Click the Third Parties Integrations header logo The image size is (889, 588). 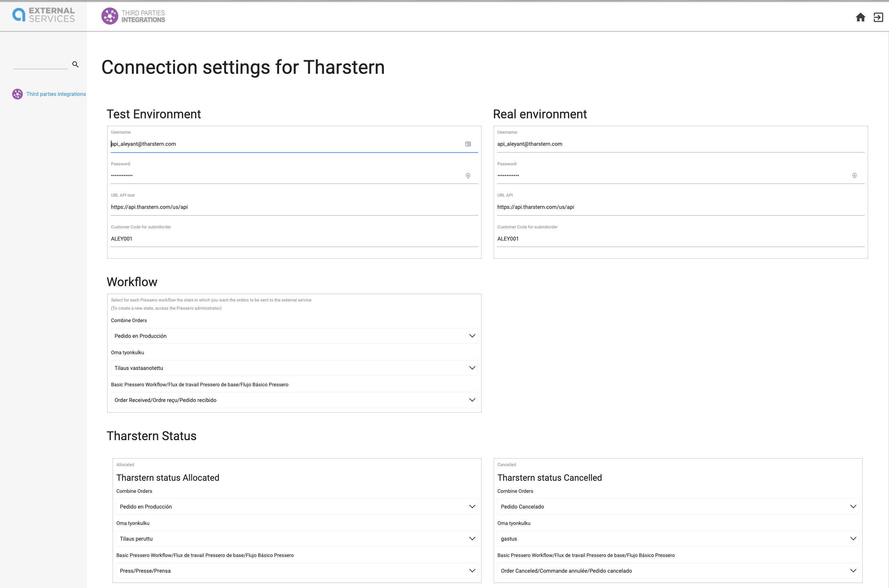click(133, 16)
